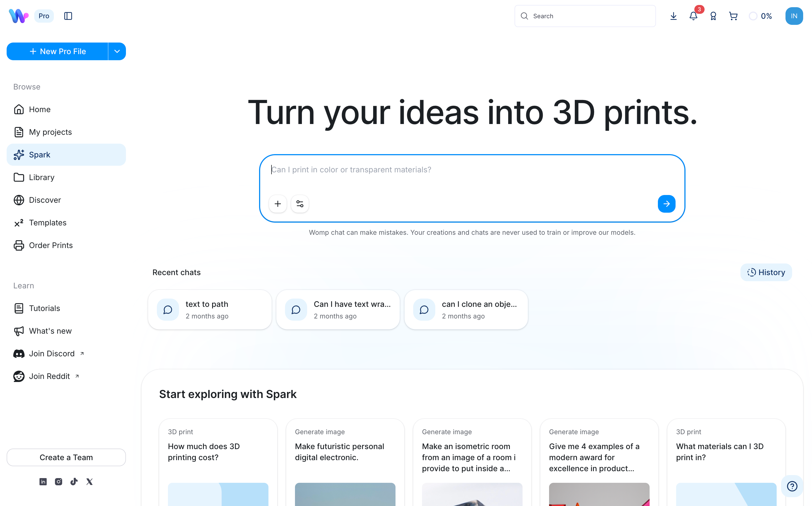Click the achievements badge icon
The image size is (812, 506).
[713, 16]
